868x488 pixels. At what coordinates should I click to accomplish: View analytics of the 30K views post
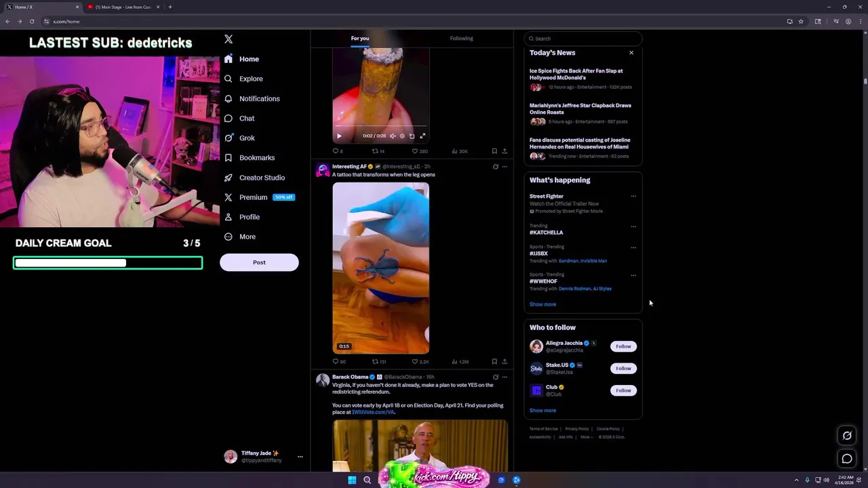coord(460,151)
